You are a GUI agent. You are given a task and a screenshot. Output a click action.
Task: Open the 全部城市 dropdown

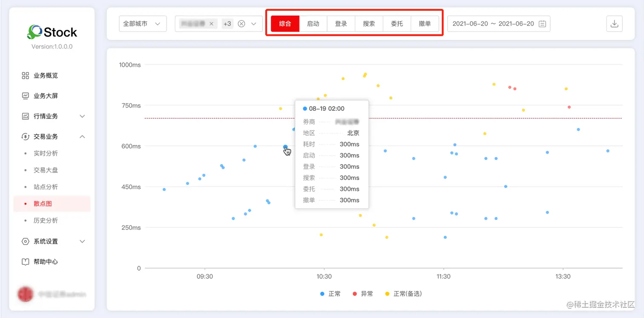(x=142, y=24)
